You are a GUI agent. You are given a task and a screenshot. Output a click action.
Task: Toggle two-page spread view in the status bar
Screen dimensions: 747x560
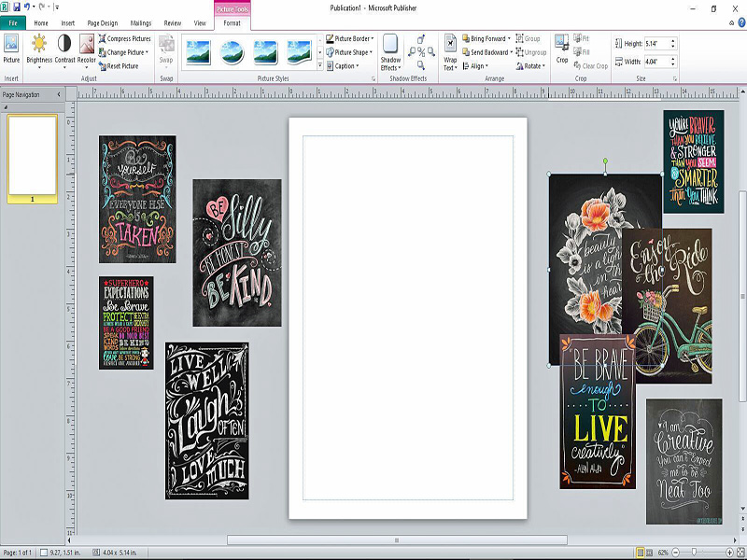(x=649, y=553)
